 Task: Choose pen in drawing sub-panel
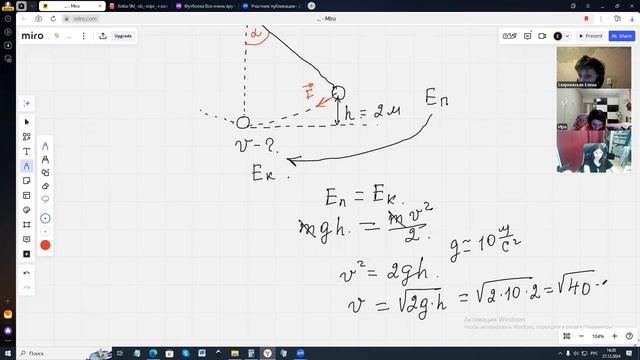click(x=45, y=146)
